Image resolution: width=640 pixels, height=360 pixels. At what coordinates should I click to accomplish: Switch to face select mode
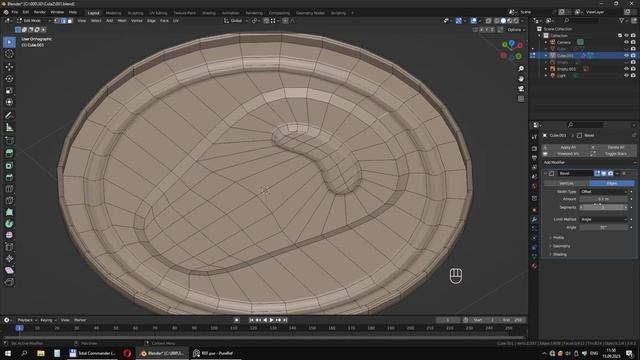pyautogui.click(x=70, y=20)
